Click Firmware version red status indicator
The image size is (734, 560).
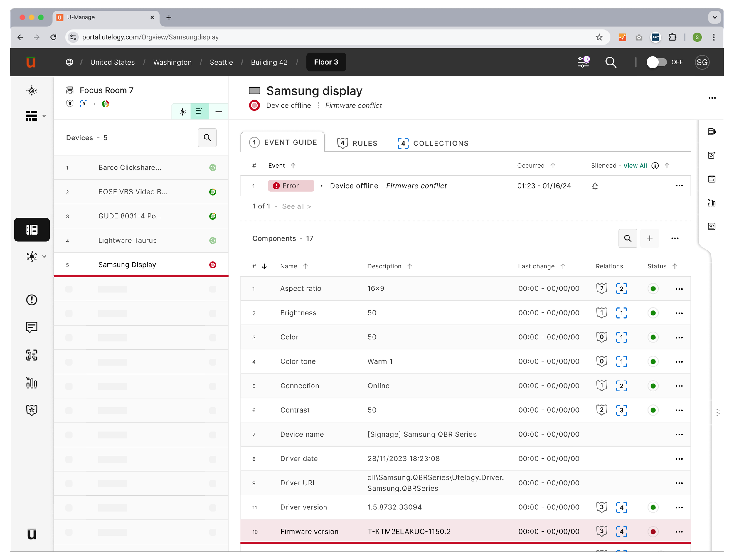653,532
